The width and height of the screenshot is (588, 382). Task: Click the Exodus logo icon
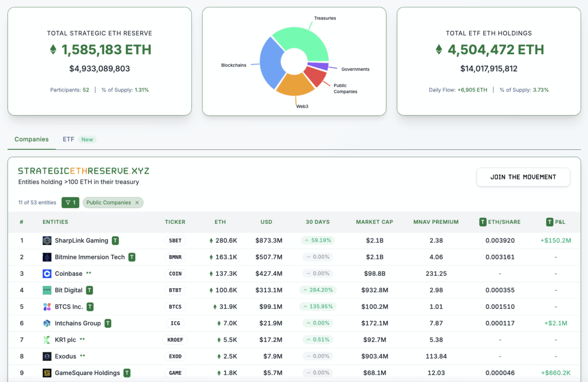[47, 357]
